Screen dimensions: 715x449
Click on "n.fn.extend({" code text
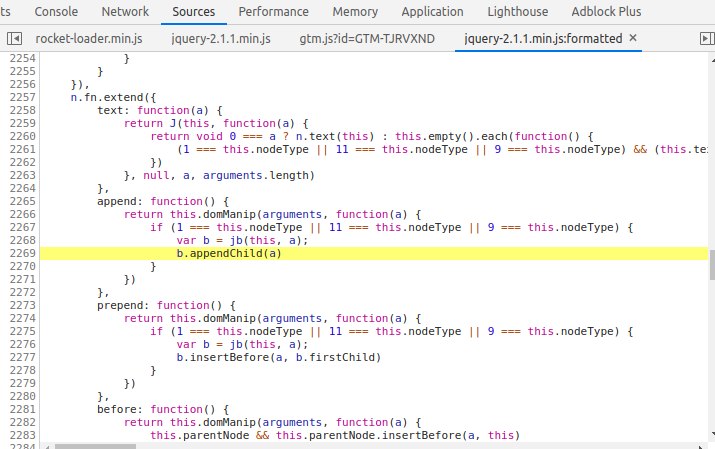click(114, 98)
